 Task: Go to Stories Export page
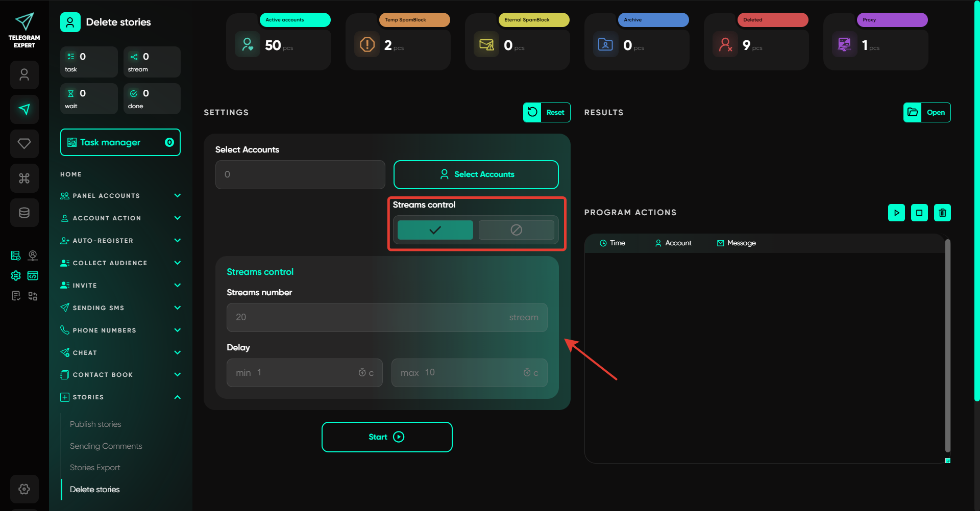click(95, 468)
